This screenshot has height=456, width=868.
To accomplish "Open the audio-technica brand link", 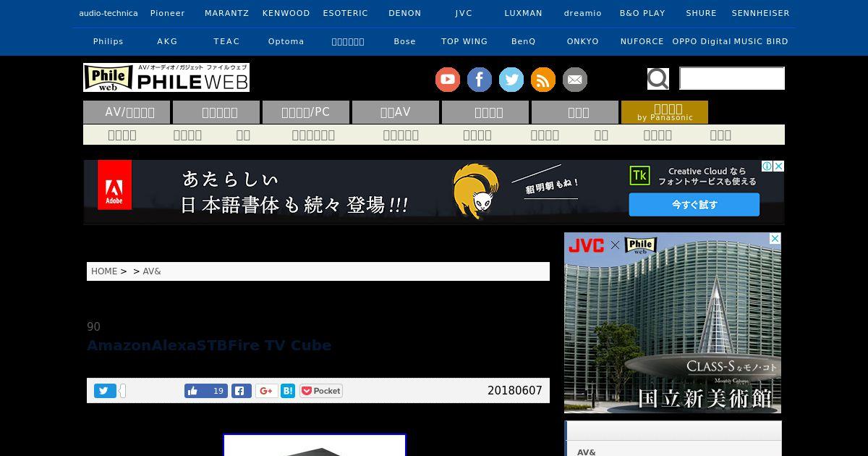I will [109, 13].
